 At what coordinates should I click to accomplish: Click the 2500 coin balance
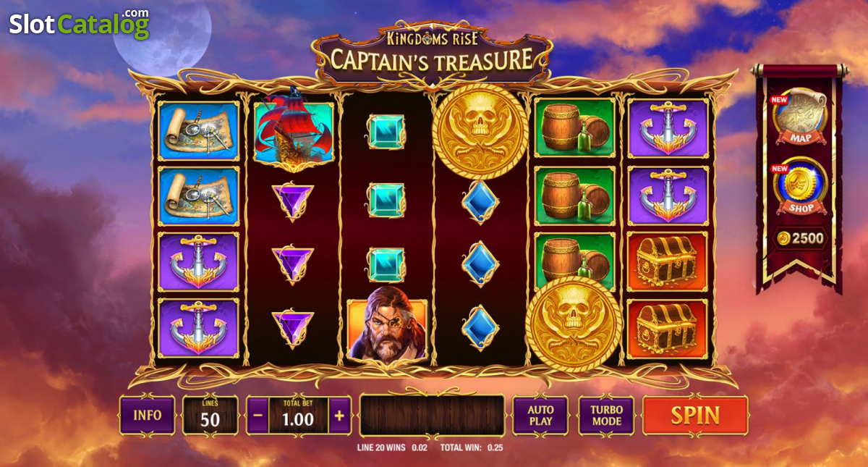tap(800, 238)
